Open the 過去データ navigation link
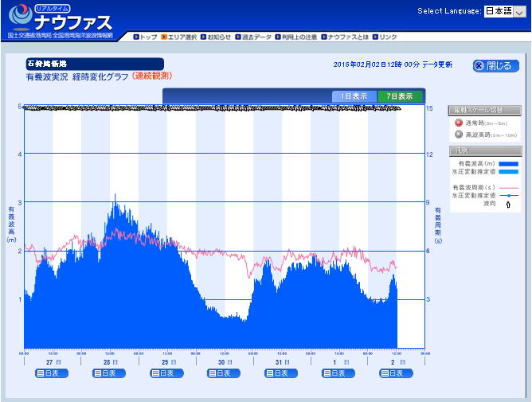 (253, 37)
